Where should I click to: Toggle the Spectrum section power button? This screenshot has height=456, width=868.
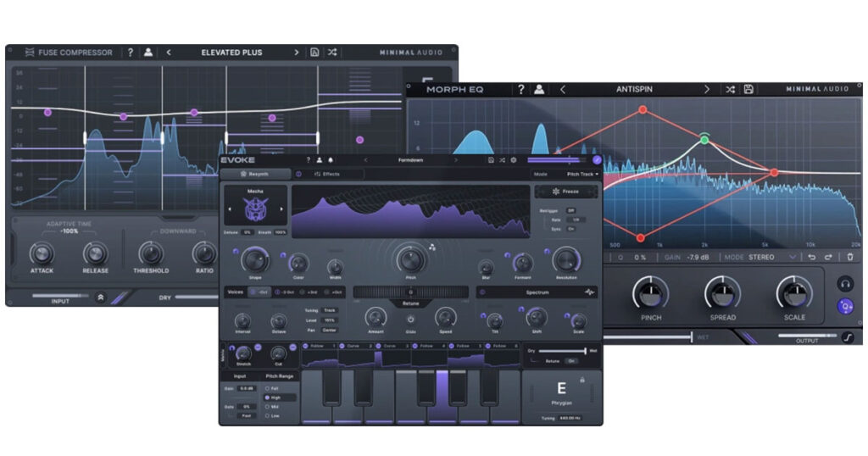tap(482, 292)
